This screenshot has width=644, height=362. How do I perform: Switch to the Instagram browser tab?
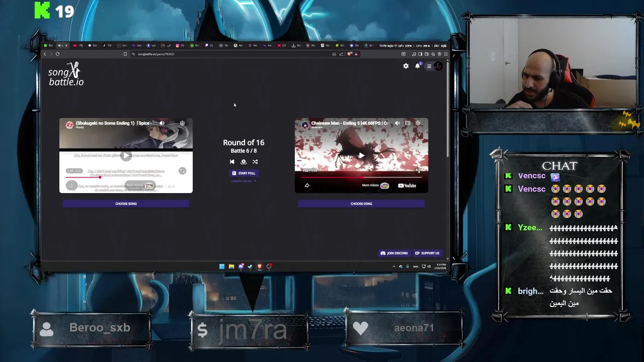pos(180,45)
